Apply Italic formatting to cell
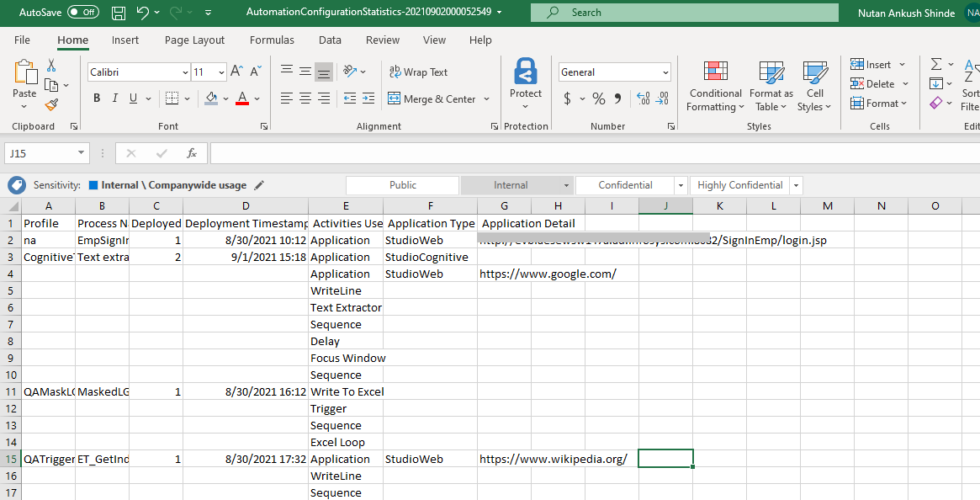The width and height of the screenshot is (980, 500). (x=115, y=98)
